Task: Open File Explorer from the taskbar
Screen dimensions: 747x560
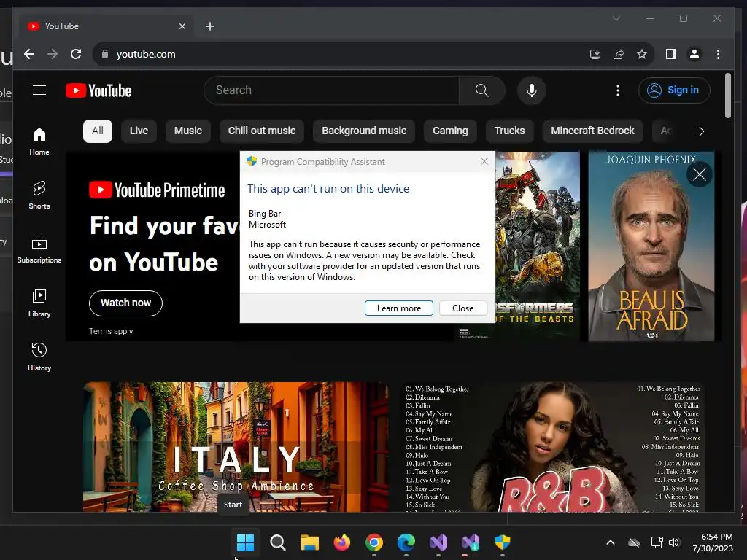Action: (x=309, y=542)
